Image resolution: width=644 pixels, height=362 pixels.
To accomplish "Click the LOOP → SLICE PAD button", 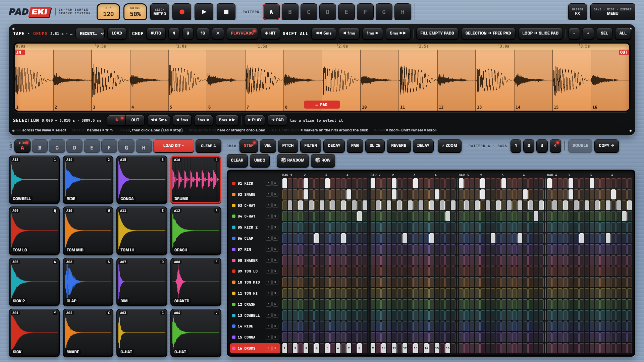I will click(x=540, y=34).
